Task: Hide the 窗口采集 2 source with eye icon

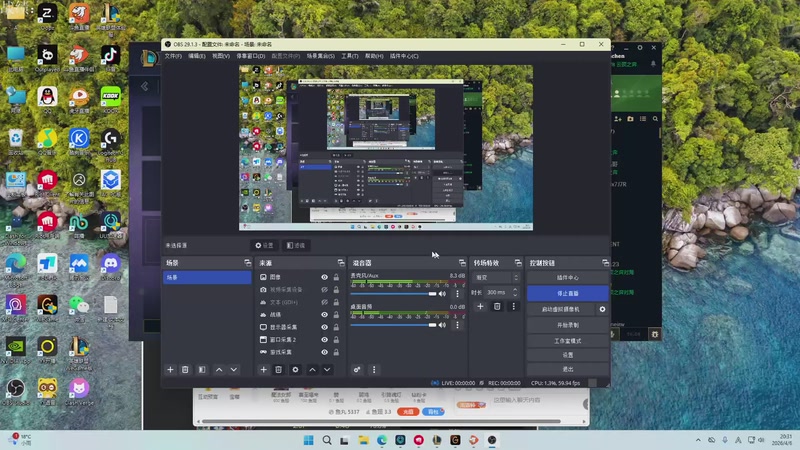Action: point(324,340)
